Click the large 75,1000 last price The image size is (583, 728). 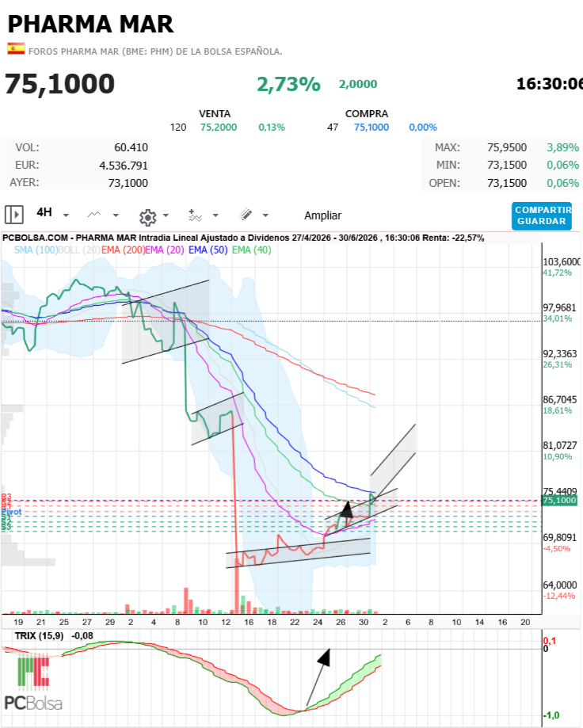(60, 84)
